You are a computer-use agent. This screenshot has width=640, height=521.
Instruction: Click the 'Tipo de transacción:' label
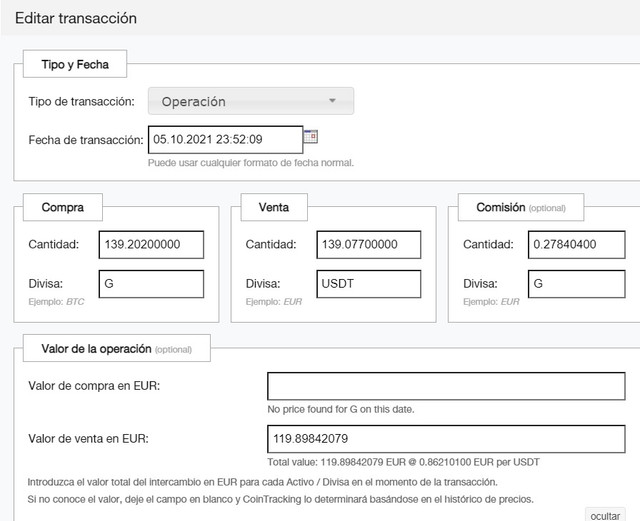(x=82, y=101)
